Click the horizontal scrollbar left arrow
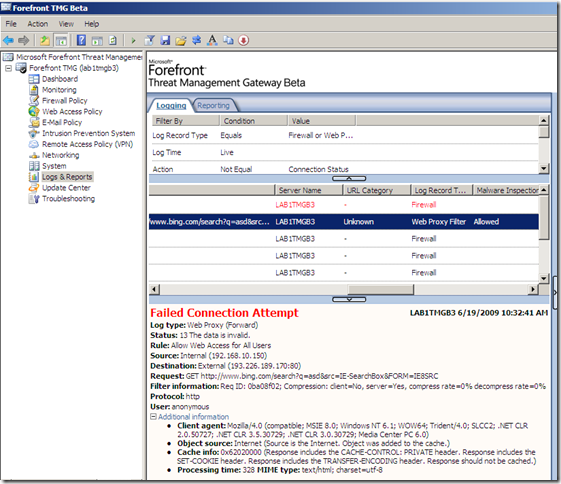The width and height of the screenshot is (561, 484). [154, 289]
